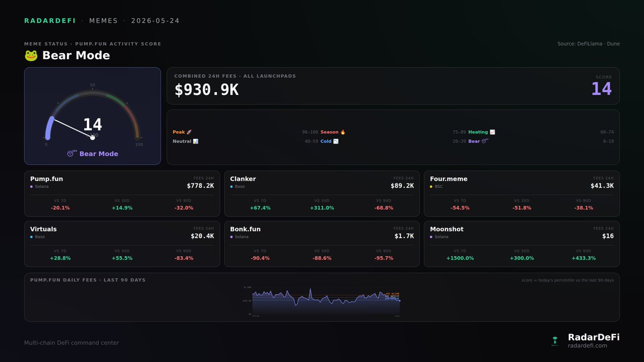Click Clanker's fees value $89.2K
Viewport: 644px width, 362px height.
(402, 186)
